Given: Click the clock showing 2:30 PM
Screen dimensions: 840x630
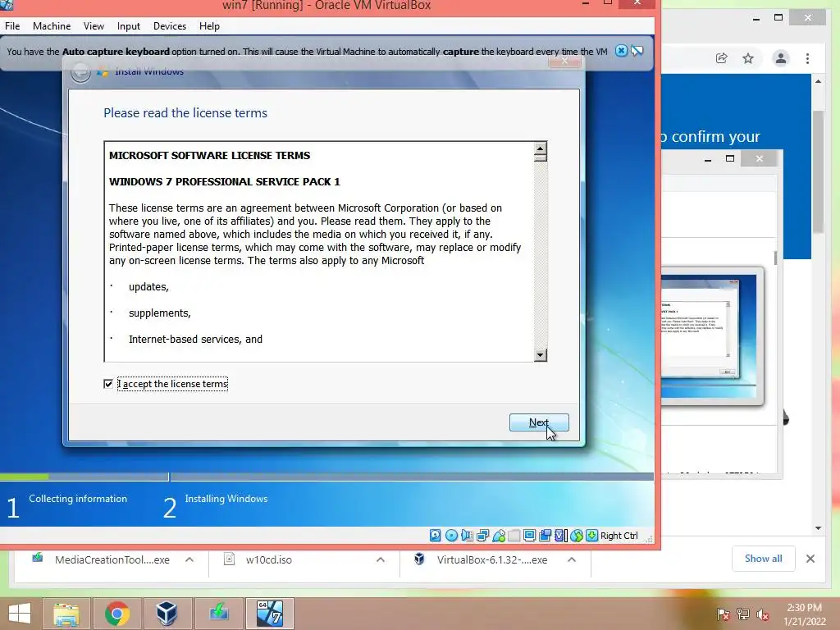Looking at the screenshot, I should [x=804, y=608].
